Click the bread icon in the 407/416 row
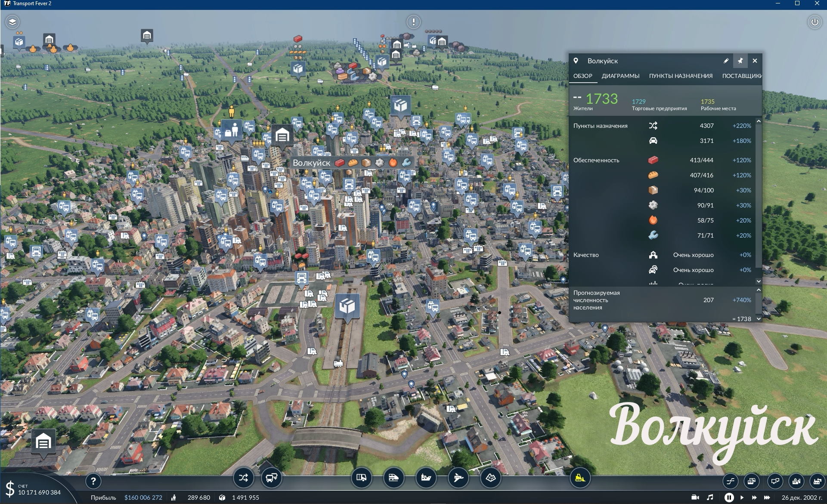The width and height of the screenshot is (827, 504). pyautogui.click(x=653, y=175)
